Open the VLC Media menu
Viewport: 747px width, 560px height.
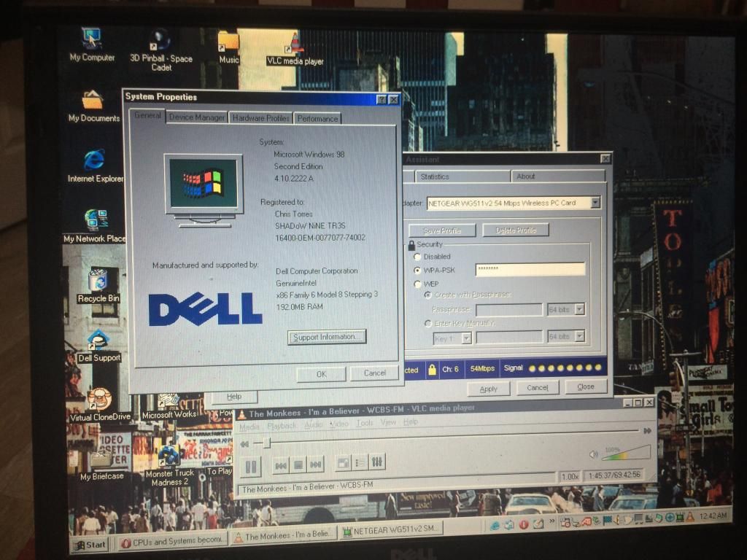tap(249, 427)
